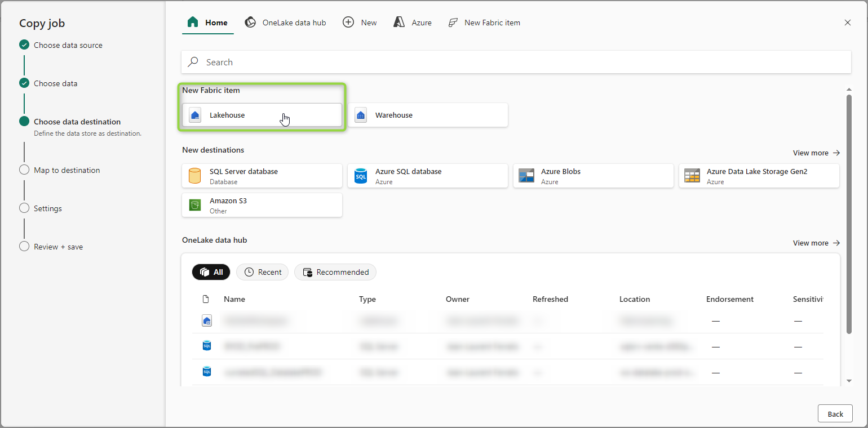Select the Review + save step radio
This screenshot has height=428, width=868.
pos(24,247)
